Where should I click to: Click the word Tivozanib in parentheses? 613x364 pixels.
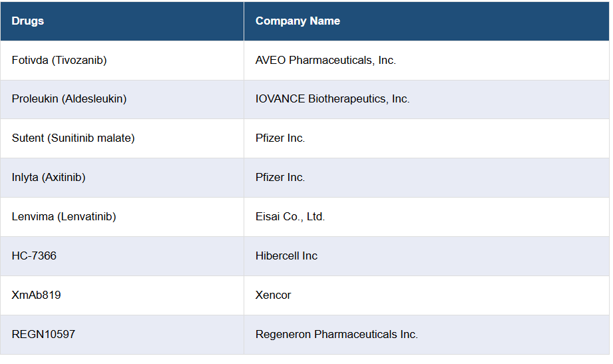click(79, 61)
